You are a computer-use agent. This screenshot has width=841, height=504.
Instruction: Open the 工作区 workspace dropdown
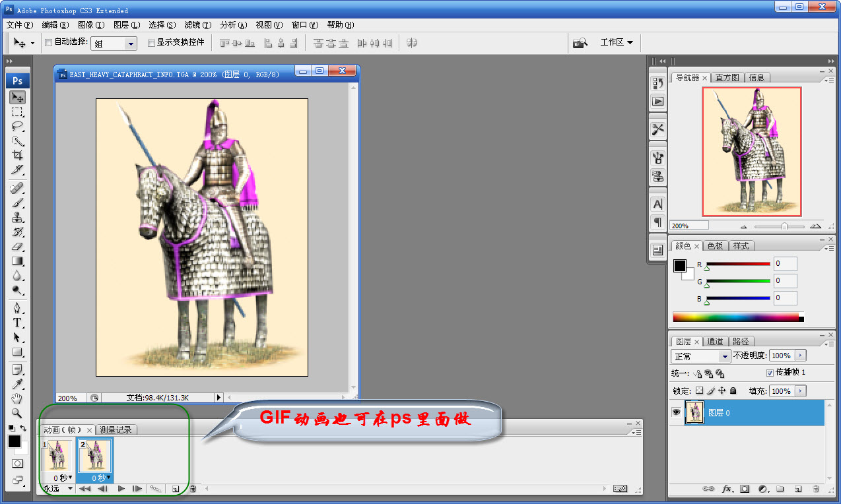[617, 42]
